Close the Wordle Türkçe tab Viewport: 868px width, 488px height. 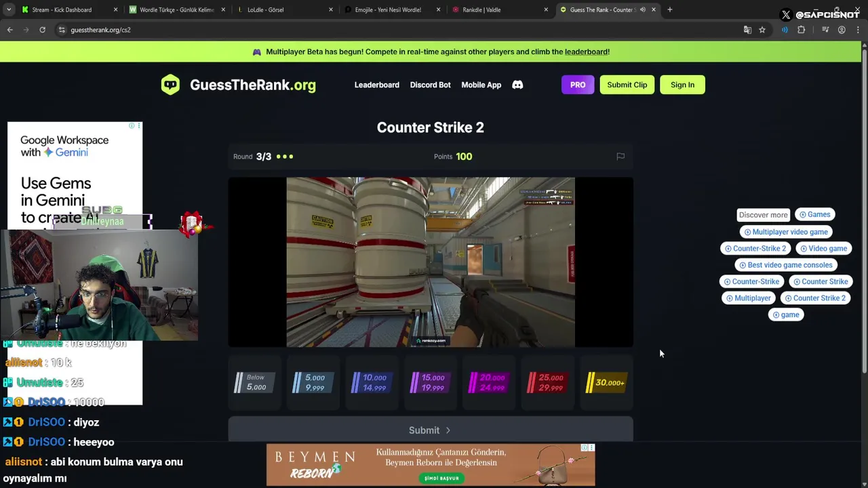[x=223, y=9]
